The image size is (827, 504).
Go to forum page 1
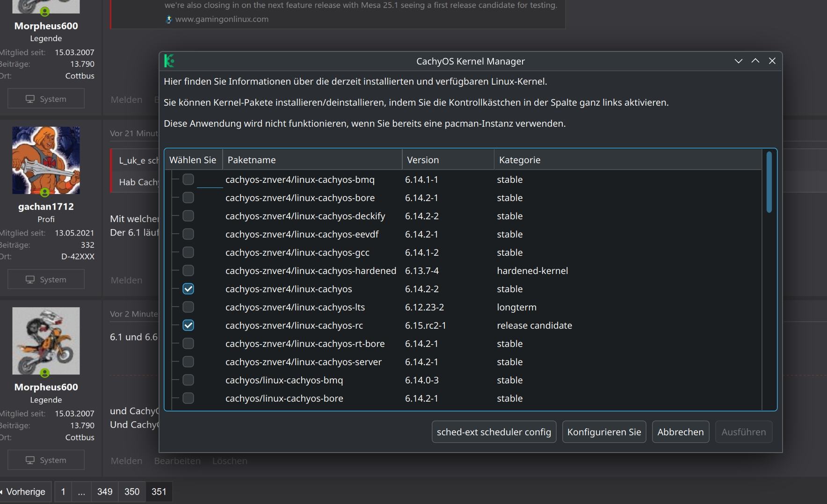pos(63,491)
